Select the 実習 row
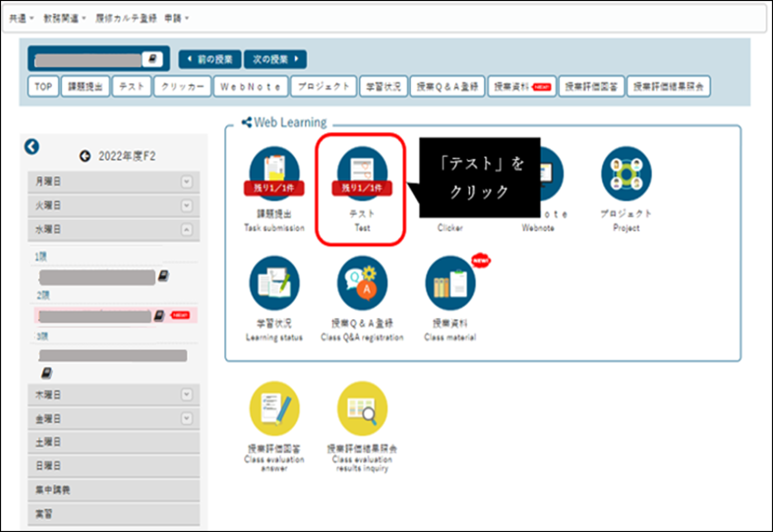 coord(113,514)
